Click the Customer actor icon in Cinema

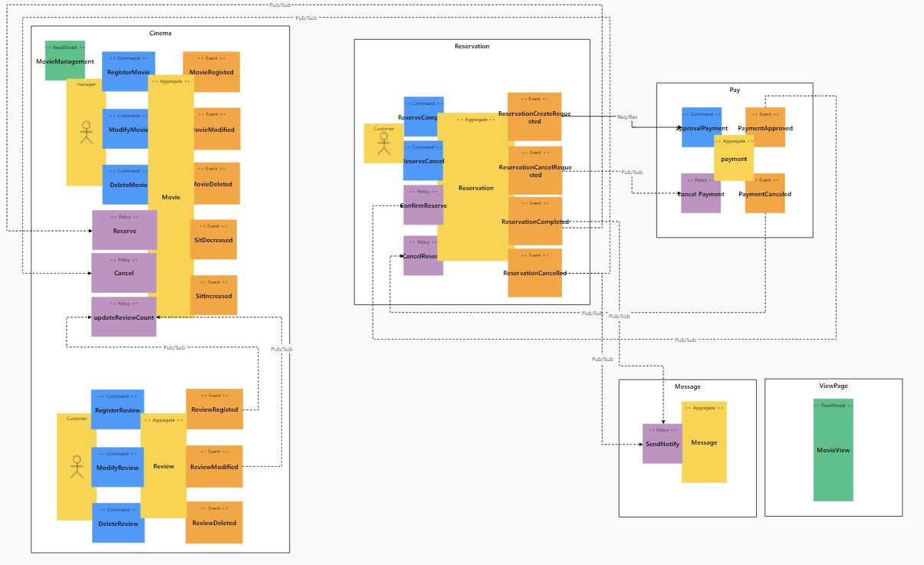click(76, 466)
